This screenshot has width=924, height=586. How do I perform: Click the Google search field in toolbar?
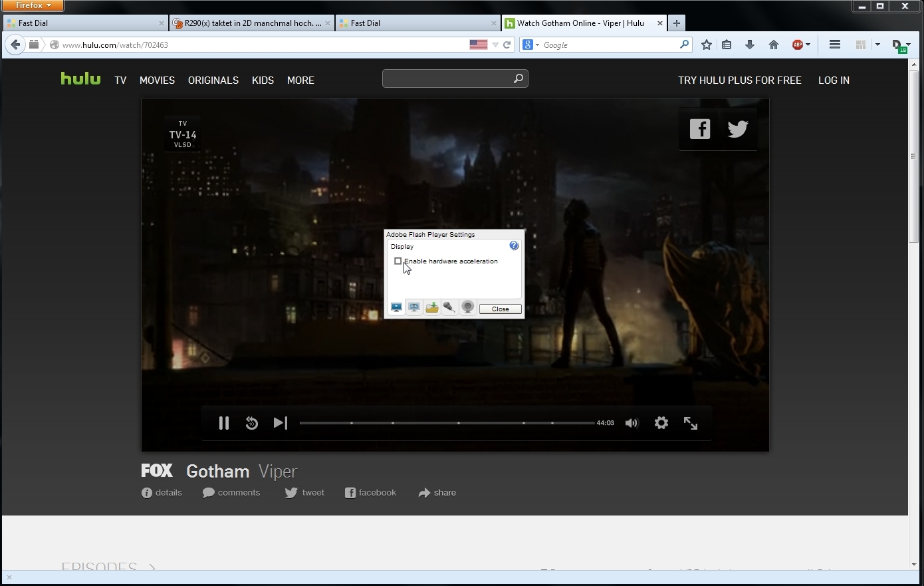(609, 45)
